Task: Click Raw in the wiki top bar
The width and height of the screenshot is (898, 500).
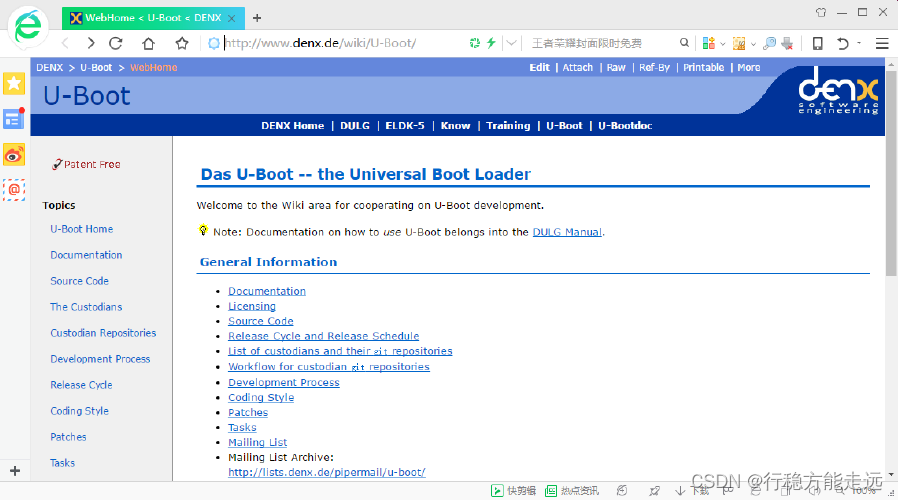Action: click(x=616, y=68)
